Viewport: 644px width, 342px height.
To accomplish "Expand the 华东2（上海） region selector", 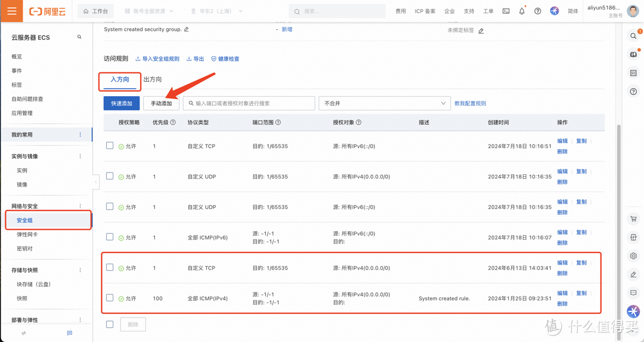I will (216, 11).
